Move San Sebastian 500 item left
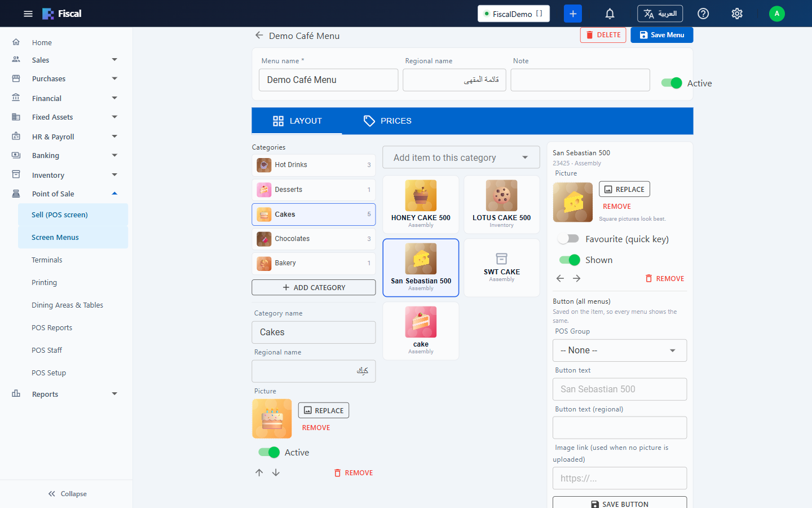The image size is (812, 508). (x=560, y=278)
